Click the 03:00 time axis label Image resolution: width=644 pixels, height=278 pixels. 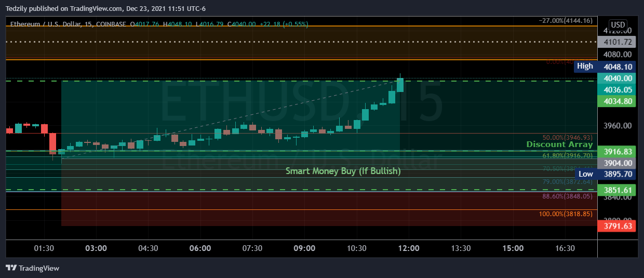96,248
